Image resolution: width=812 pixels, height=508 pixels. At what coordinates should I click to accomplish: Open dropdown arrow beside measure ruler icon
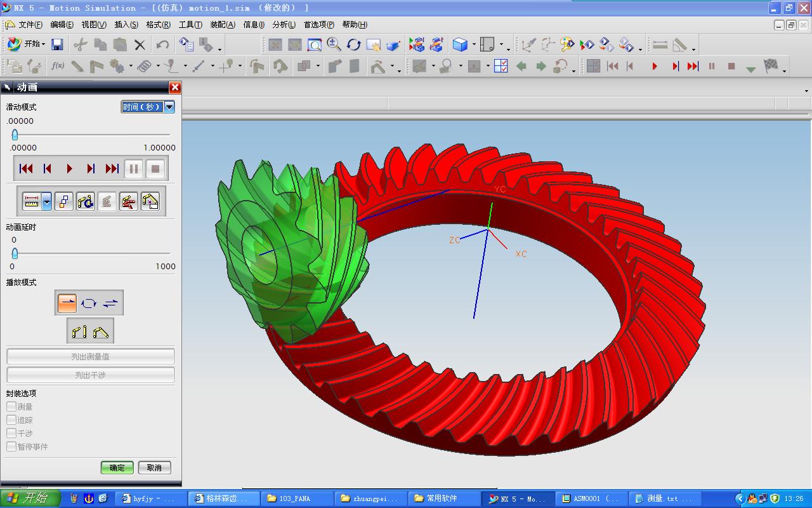tap(47, 202)
